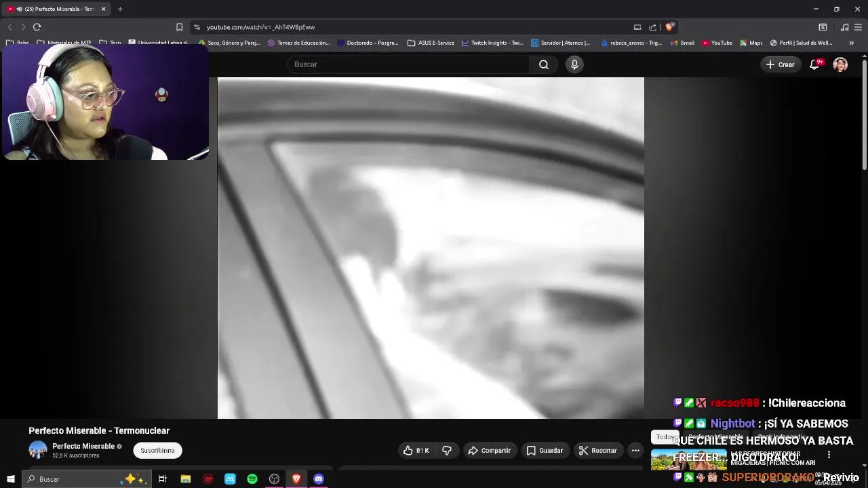Click Suscribirme to subscribe
The image size is (868, 488).
[x=157, y=450]
